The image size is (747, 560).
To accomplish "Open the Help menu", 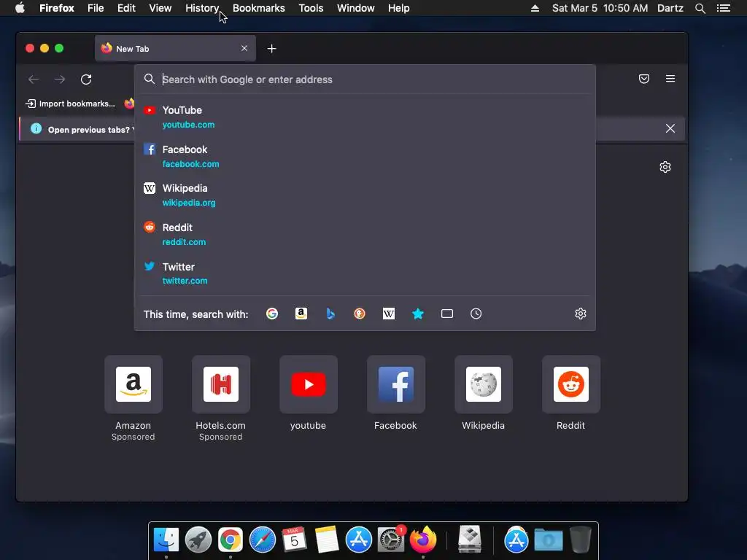I will point(399,8).
